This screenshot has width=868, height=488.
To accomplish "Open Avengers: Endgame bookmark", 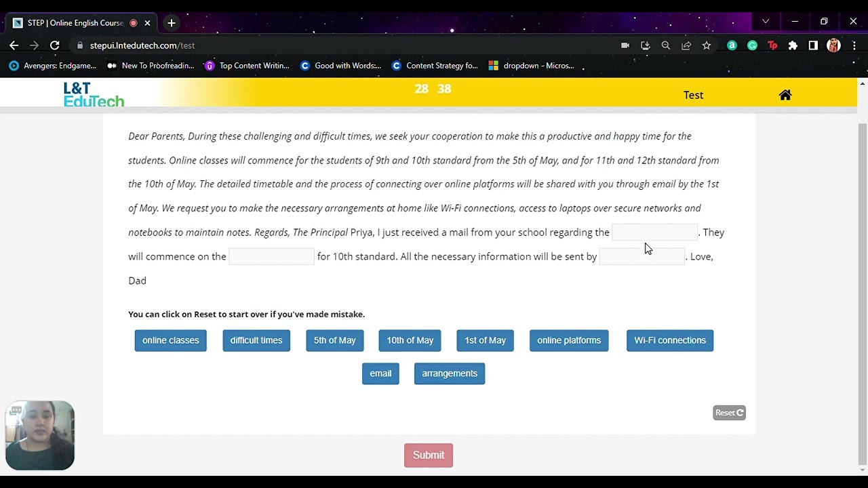I will pyautogui.click(x=53, y=66).
